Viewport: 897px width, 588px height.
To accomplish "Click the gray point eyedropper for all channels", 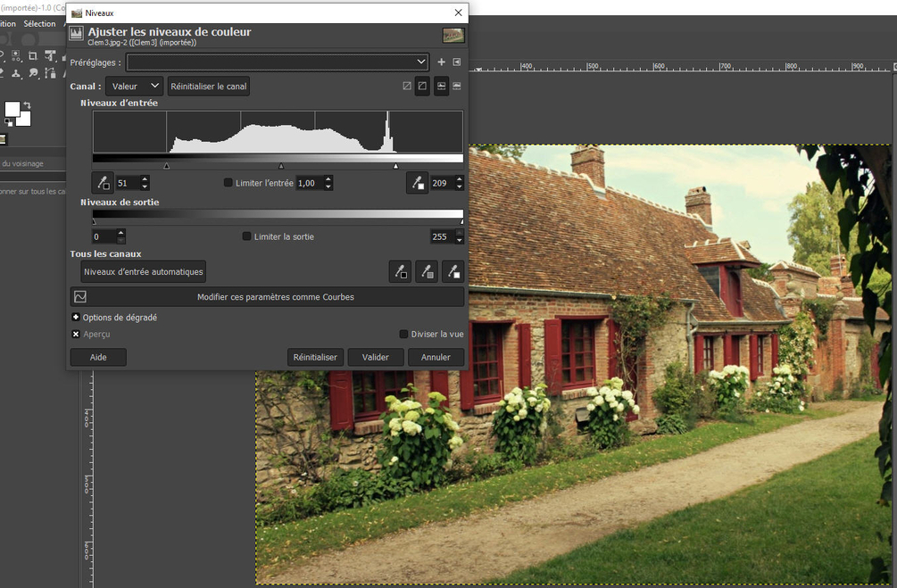I will tap(427, 271).
